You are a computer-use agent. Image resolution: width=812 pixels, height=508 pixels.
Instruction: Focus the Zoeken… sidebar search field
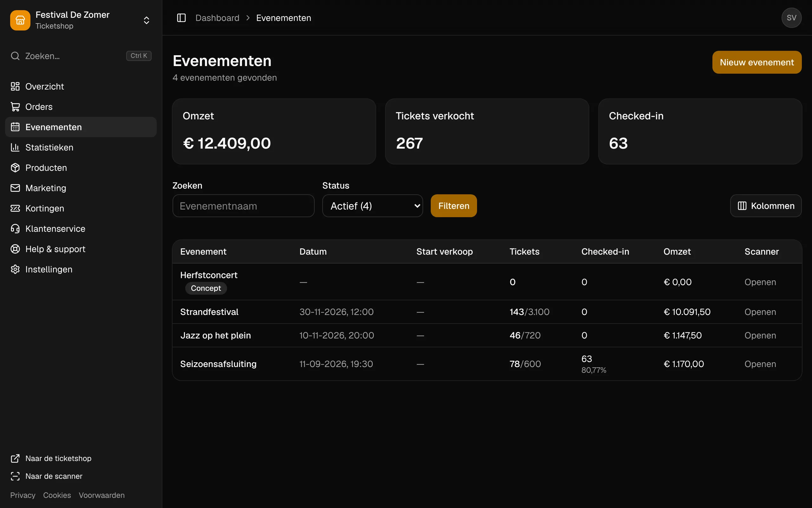[81, 56]
